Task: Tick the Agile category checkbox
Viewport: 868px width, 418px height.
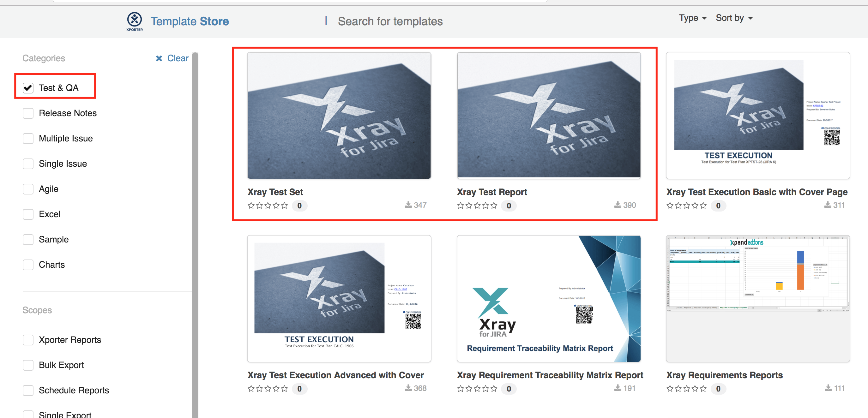Action: (28, 189)
